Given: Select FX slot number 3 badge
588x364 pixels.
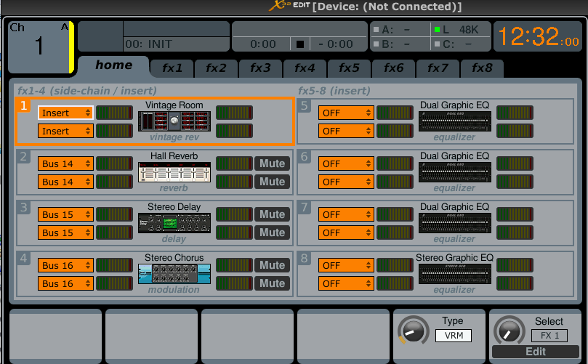Looking at the screenshot, I should pyautogui.click(x=23, y=207).
